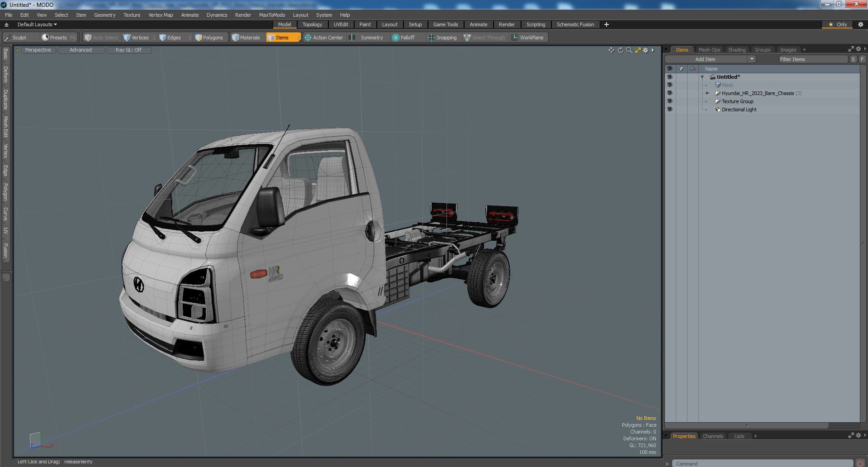
Task: Collapse the Untitled scene tree
Action: tap(702, 77)
